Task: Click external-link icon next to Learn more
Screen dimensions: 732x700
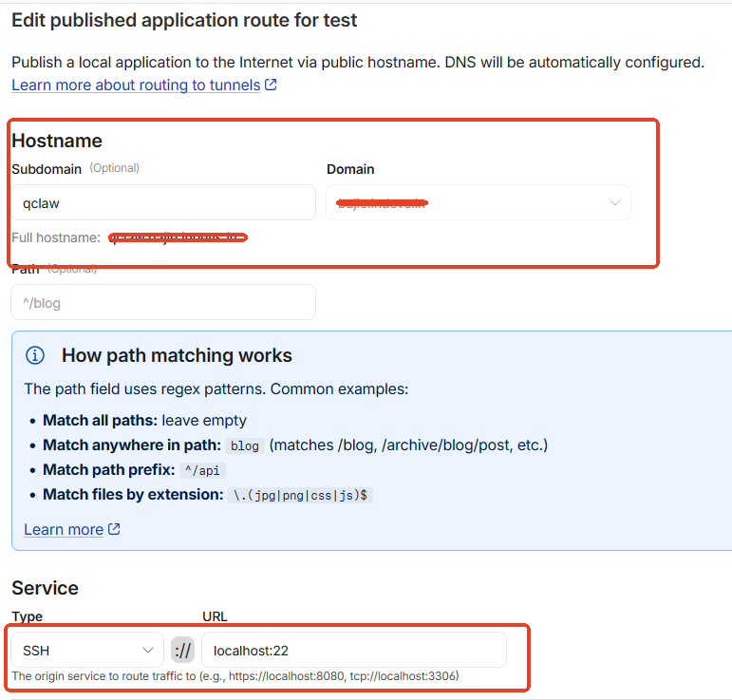Action: (114, 529)
